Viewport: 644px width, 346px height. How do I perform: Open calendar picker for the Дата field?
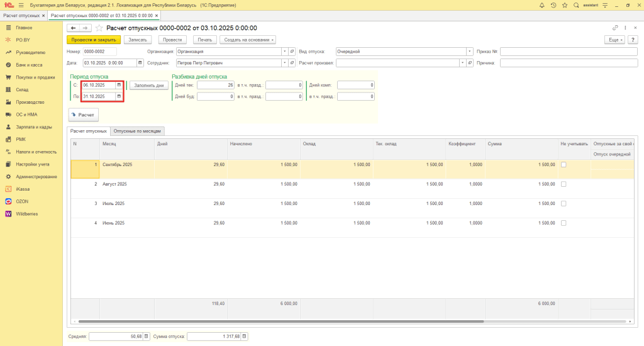[x=140, y=63]
